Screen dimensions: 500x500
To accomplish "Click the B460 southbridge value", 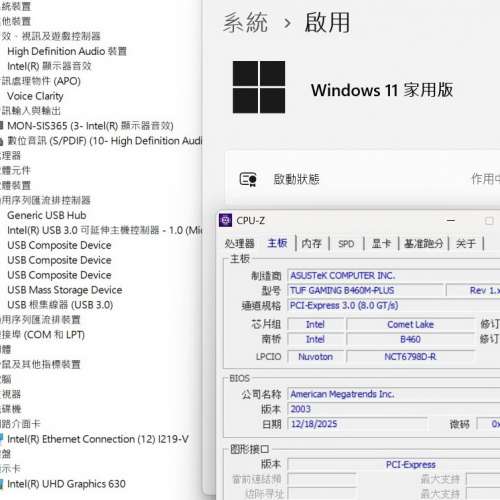I will tap(410, 339).
